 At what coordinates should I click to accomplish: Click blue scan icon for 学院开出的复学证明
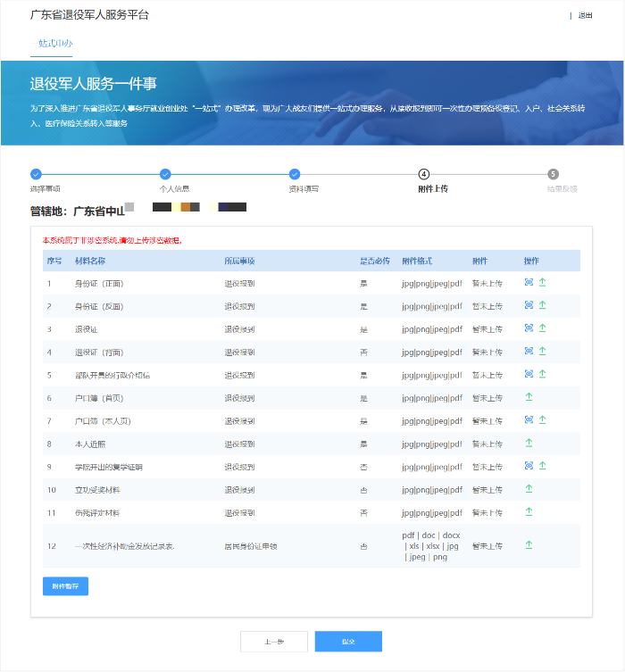coord(529,466)
